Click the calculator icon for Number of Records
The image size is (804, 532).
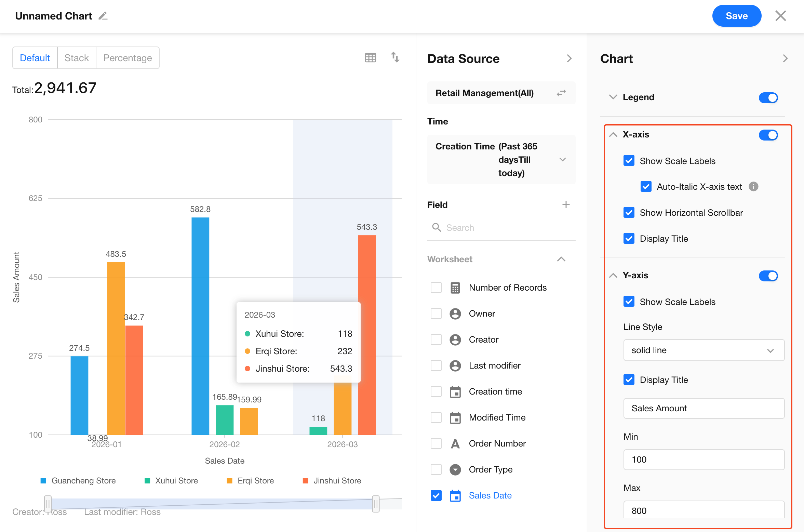(x=455, y=288)
